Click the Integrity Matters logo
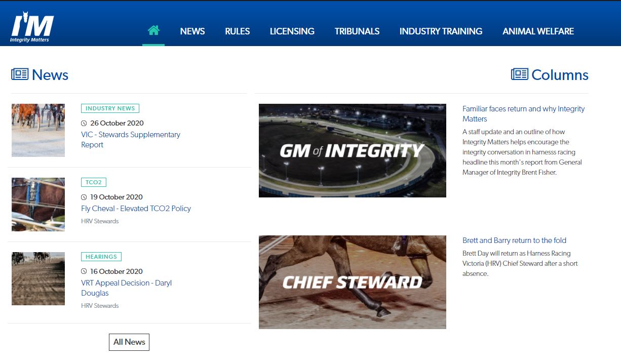Screen dimensions: 621x364 pos(31,27)
